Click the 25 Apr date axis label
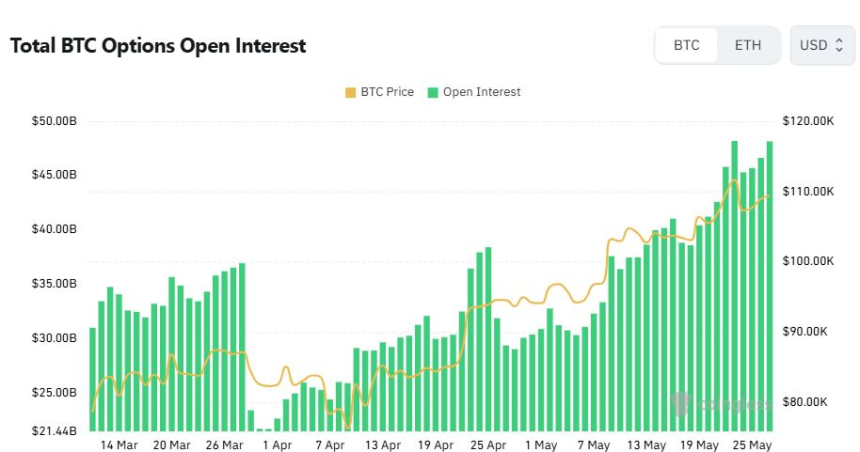The height and width of the screenshot is (452, 860). pos(488,445)
